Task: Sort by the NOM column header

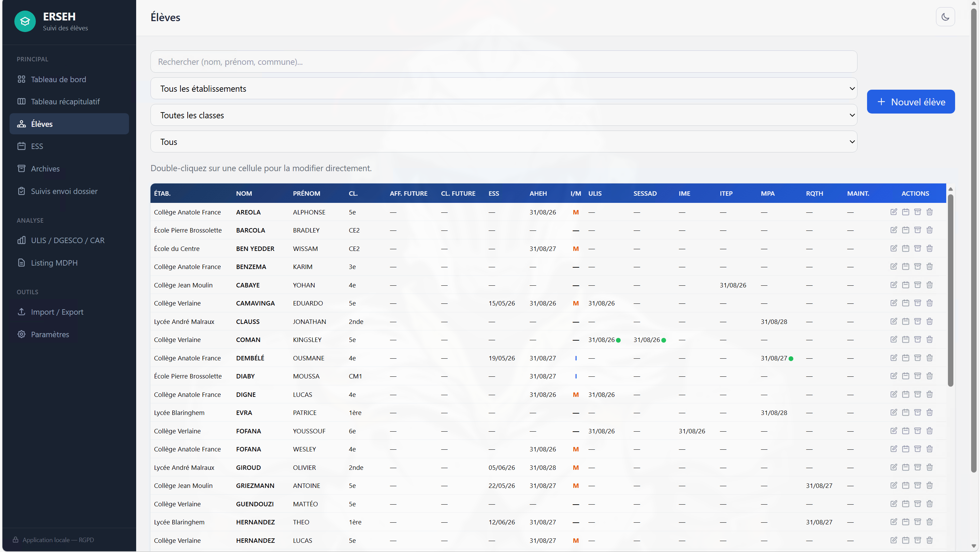Action: (244, 193)
